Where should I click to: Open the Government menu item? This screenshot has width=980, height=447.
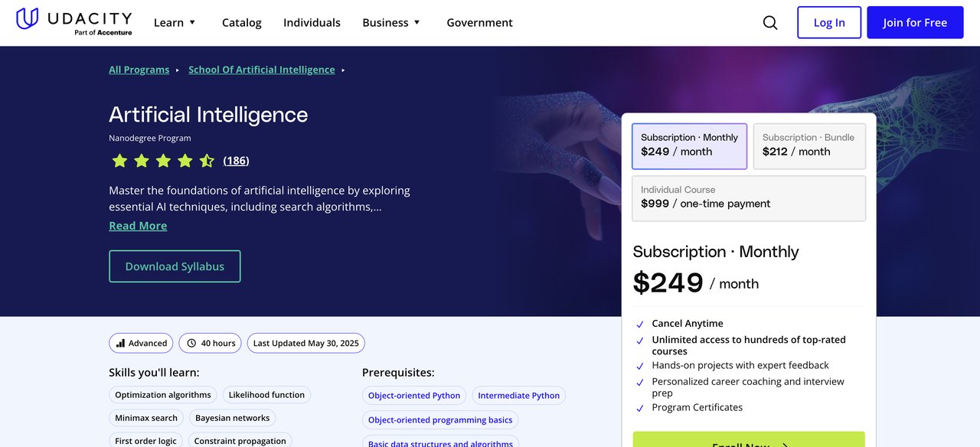click(480, 23)
